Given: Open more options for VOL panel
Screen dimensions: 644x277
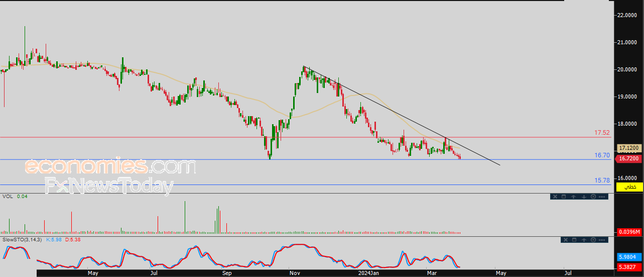Looking at the screenshot, I should (x=602, y=197).
